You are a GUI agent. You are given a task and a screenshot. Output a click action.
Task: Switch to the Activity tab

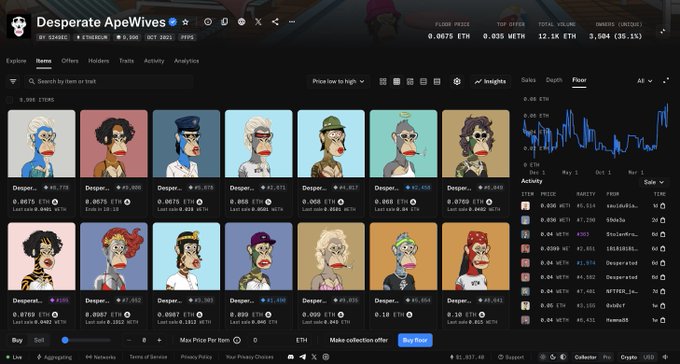(154, 61)
